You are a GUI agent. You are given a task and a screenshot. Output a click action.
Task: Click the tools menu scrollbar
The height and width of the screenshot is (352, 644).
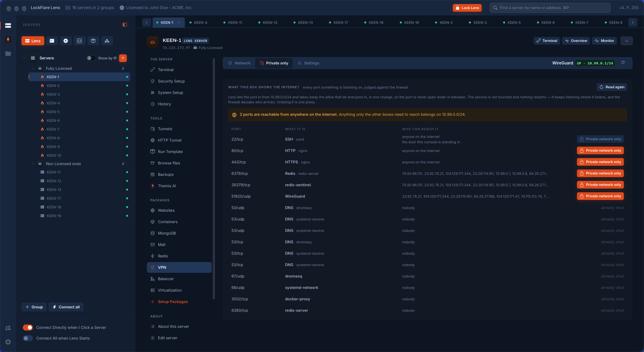point(214,179)
